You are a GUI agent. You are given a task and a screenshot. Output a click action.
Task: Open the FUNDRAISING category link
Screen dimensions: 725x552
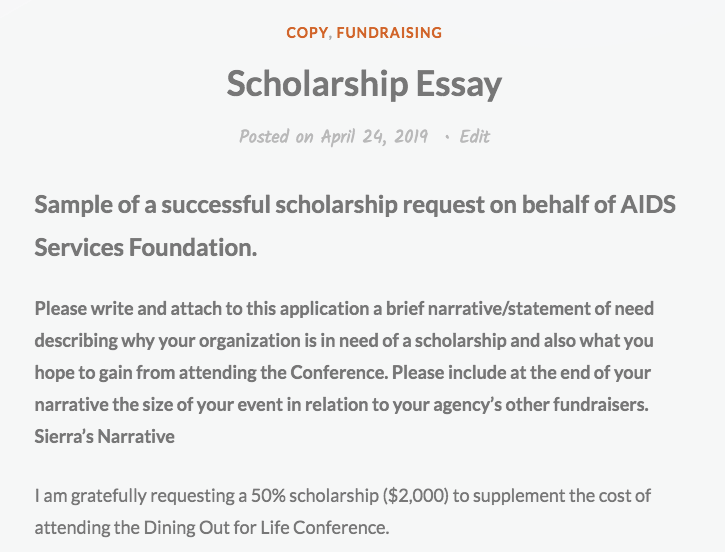point(389,33)
